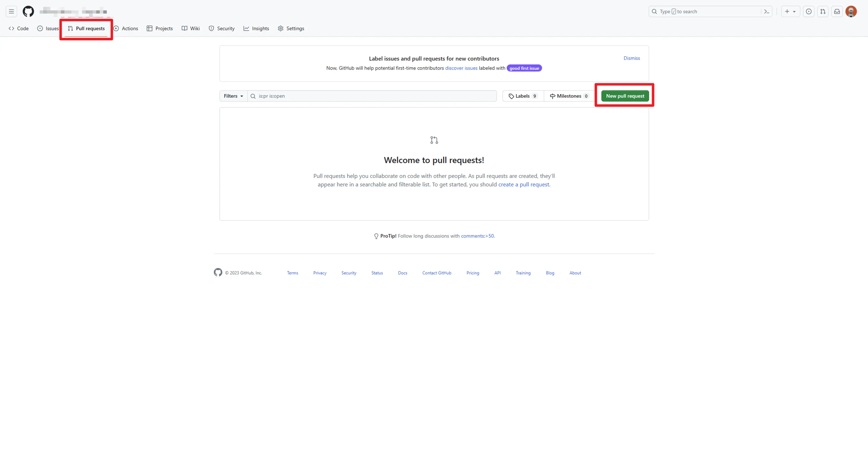Click the footer GitHub logo
Image resolution: width=868 pixels, height=467 pixels.
(x=218, y=273)
